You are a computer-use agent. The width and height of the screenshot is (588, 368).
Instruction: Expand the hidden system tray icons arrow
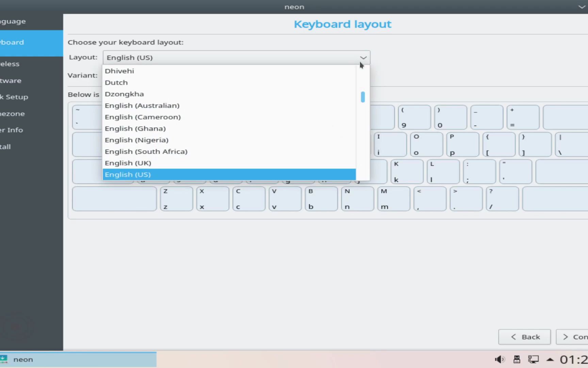pyautogui.click(x=550, y=359)
